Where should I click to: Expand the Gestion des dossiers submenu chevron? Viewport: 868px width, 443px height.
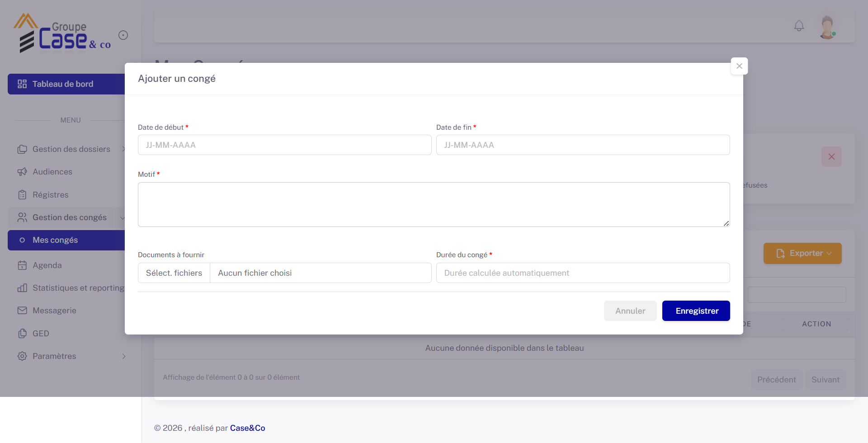click(x=123, y=149)
